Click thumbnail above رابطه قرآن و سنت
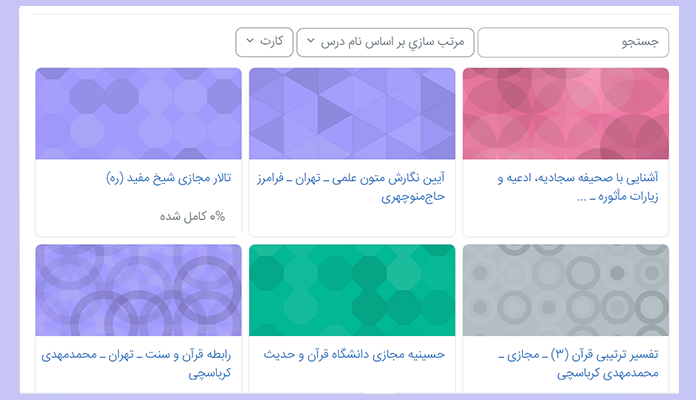This screenshot has width=696, height=400. (x=138, y=290)
